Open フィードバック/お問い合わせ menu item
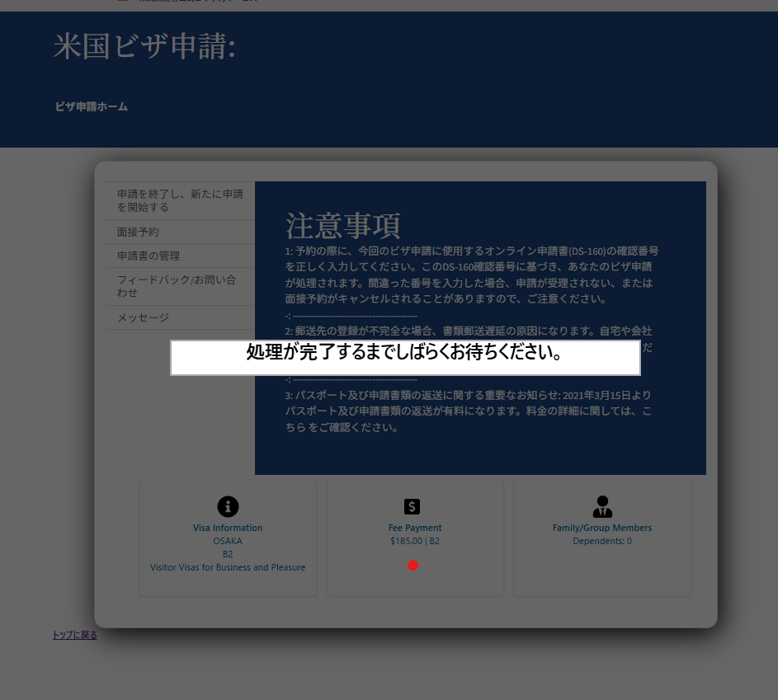This screenshot has height=700, width=778. click(x=176, y=286)
